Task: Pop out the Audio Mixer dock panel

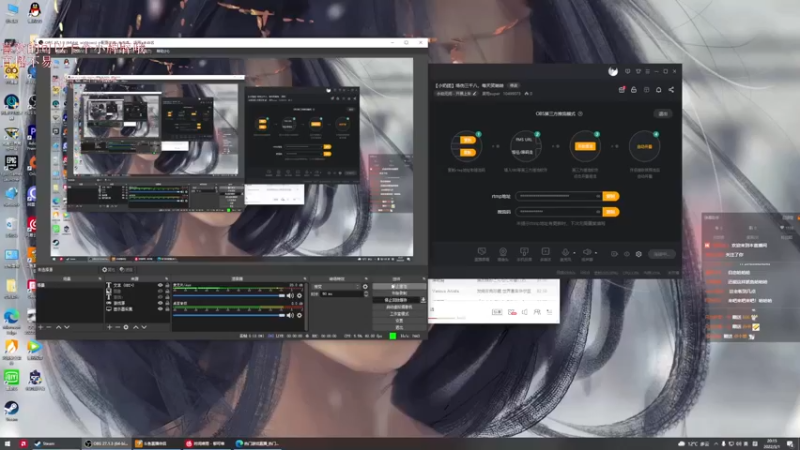Action: pyautogui.click(x=305, y=279)
